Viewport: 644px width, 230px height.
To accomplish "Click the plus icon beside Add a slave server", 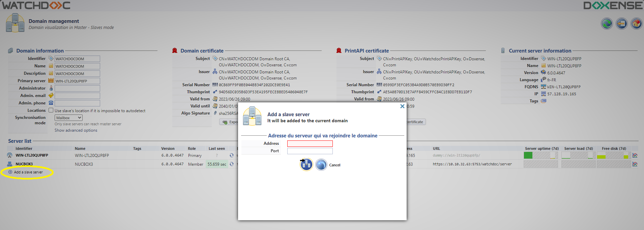I will pyautogui.click(x=10, y=172).
